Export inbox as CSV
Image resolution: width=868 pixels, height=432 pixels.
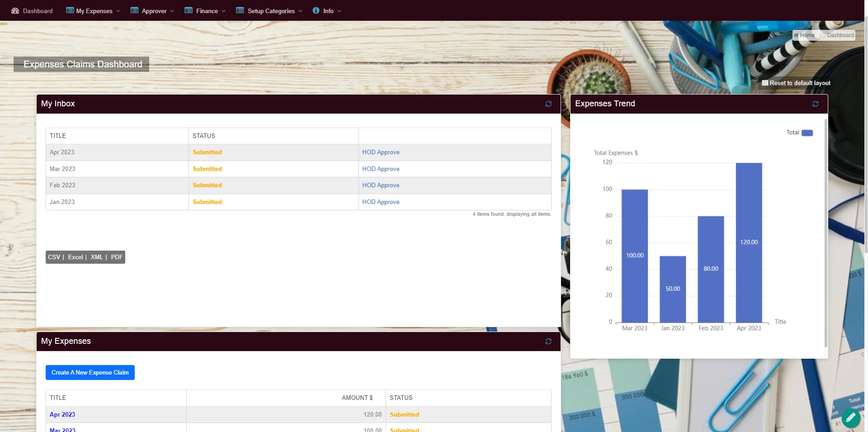(54, 257)
